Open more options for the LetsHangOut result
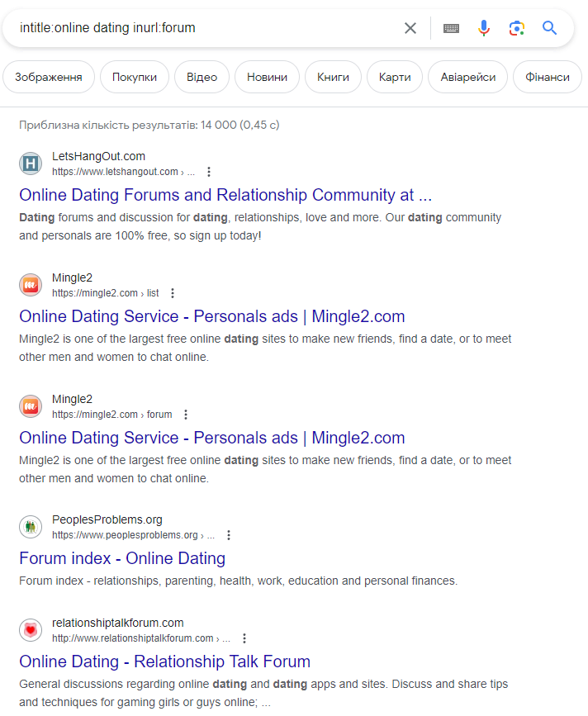 [209, 172]
